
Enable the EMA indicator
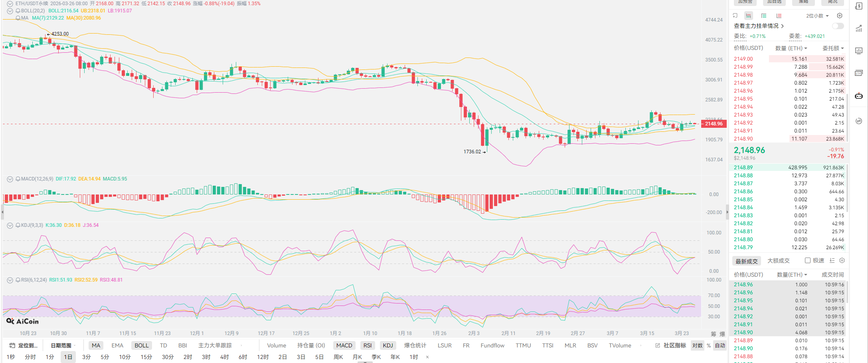coord(117,345)
